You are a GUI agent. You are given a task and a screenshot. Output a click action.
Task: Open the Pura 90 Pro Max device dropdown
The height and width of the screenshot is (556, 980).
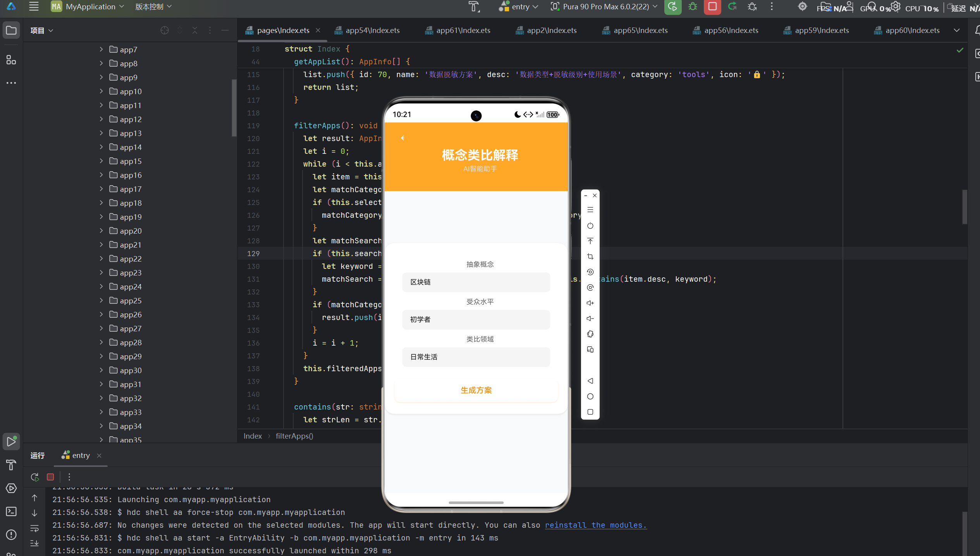(x=604, y=7)
